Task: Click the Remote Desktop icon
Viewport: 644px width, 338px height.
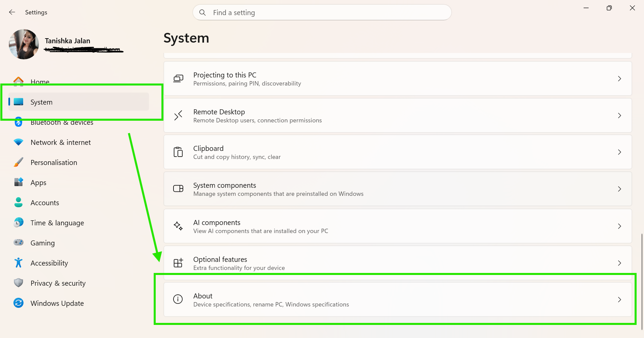Action: (x=178, y=115)
